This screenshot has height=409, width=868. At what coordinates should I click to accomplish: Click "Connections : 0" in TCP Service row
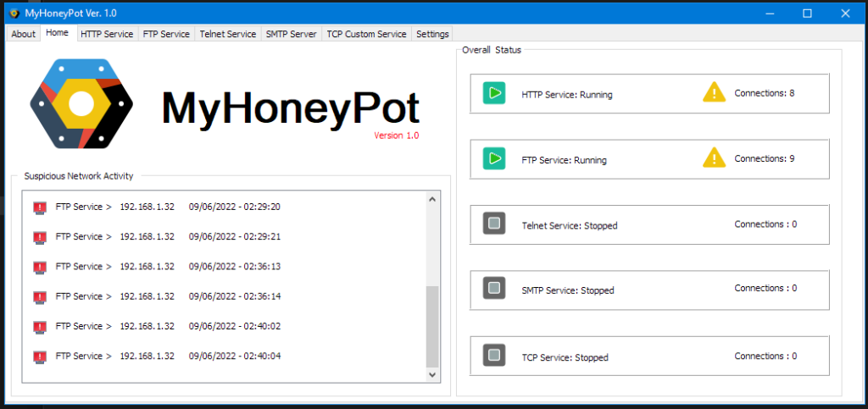pyautogui.click(x=765, y=356)
